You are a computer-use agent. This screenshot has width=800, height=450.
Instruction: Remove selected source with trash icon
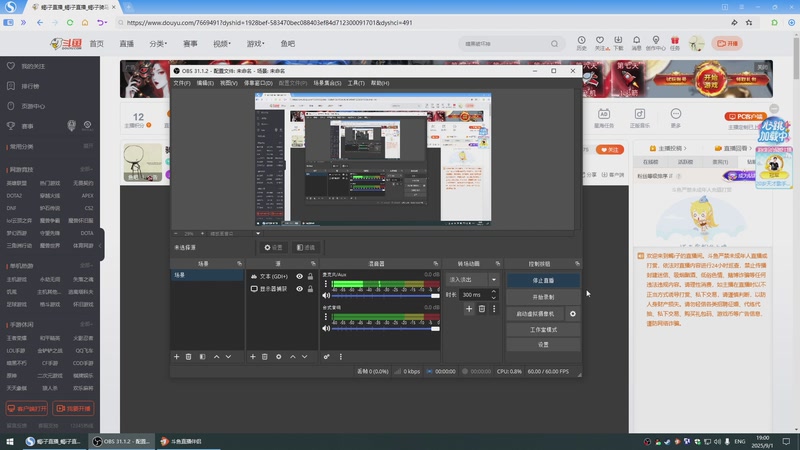click(265, 357)
